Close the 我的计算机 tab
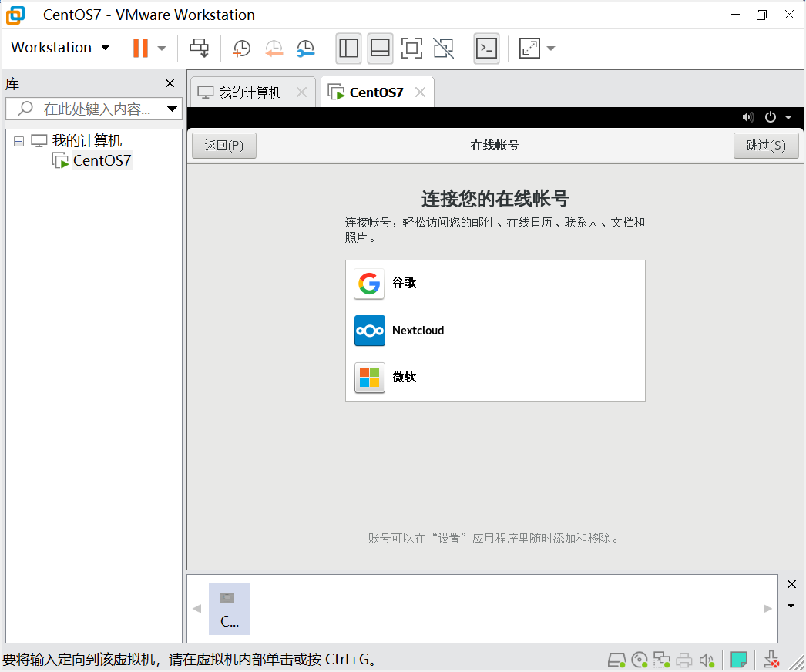This screenshot has width=806, height=672. point(302,92)
